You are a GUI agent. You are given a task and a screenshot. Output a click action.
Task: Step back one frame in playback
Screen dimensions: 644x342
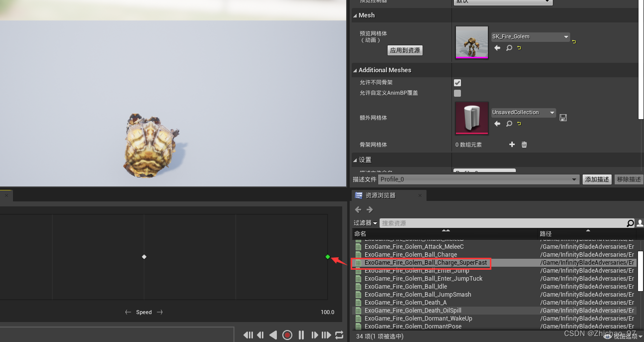(x=261, y=335)
